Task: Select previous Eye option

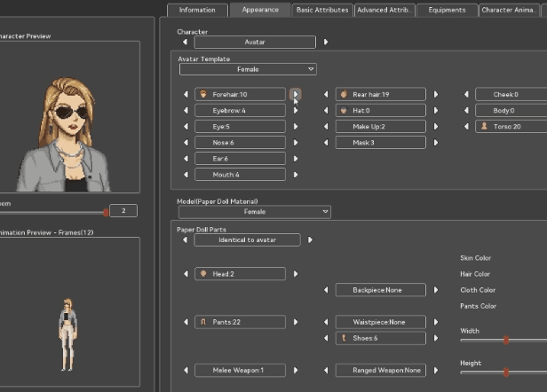Action: point(186,127)
